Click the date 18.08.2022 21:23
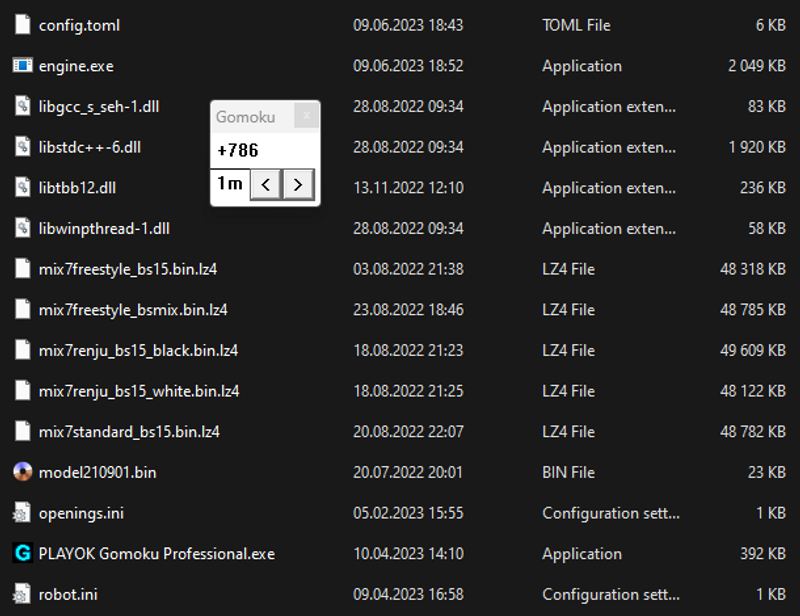Viewport: 800px width, 616px height. point(408,351)
